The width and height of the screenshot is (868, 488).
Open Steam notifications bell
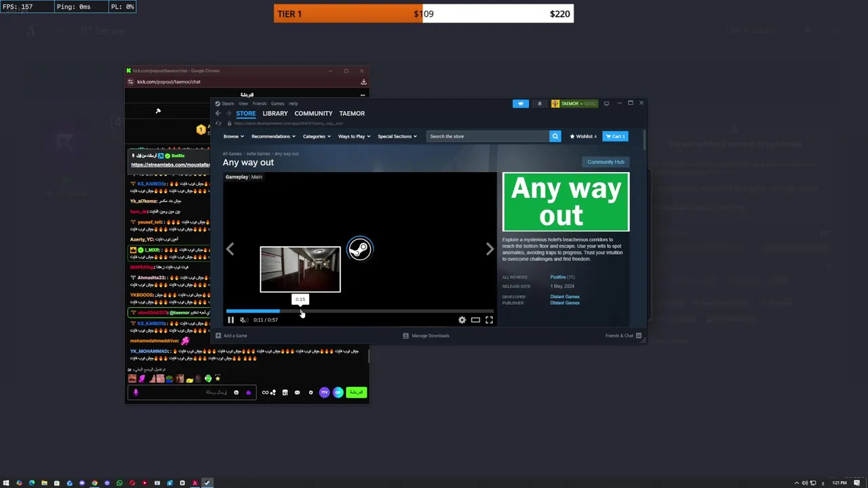coord(540,104)
